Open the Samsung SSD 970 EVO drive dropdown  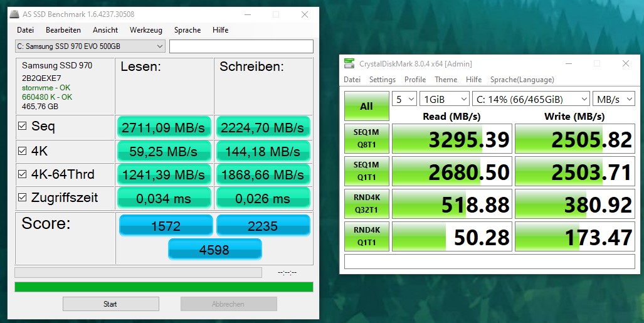(90, 46)
